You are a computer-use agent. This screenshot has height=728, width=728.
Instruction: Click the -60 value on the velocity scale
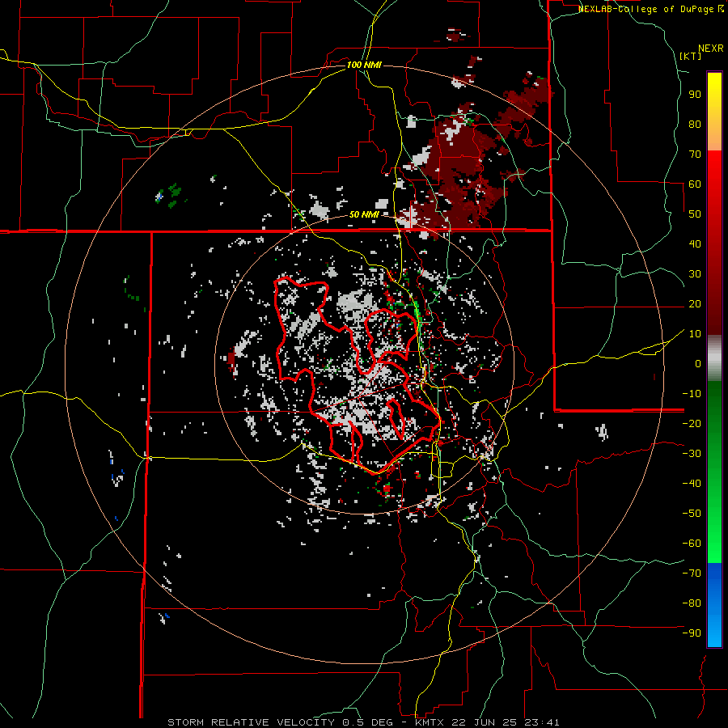coord(692,544)
